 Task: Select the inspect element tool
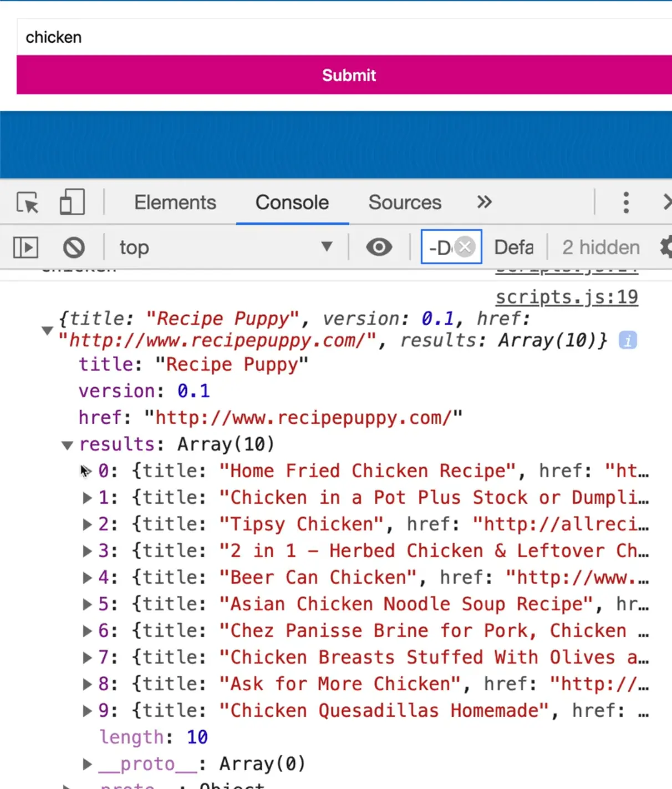[x=26, y=203]
